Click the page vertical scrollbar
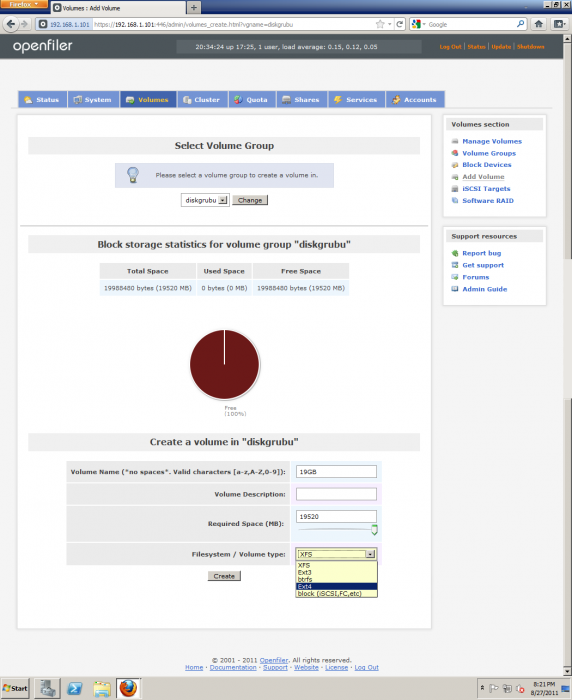The height and width of the screenshot is (700, 572). click(568, 355)
